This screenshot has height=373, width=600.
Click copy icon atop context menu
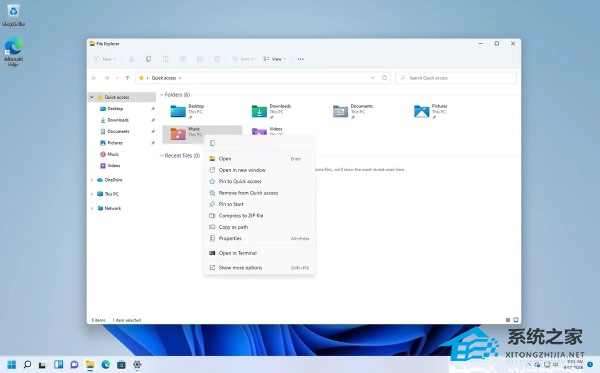(x=212, y=143)
